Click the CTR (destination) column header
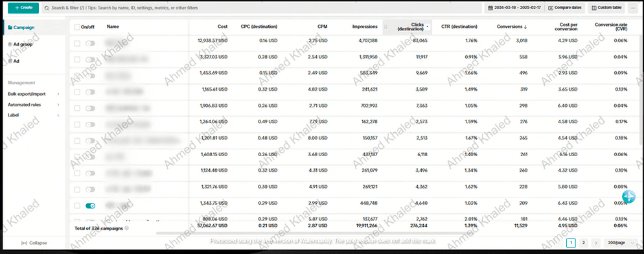The height and width of the screenshot is (254, 644). (x=459, y=27)
